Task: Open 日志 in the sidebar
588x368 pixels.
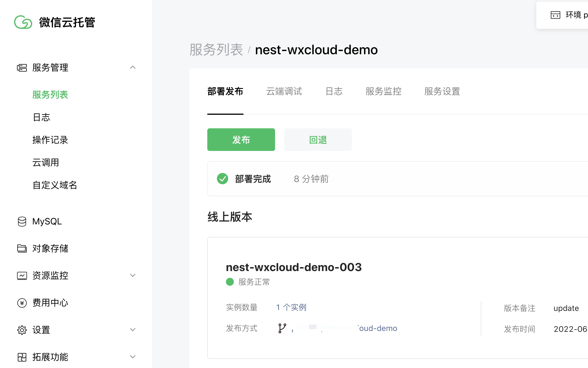Action: [42, 117]
